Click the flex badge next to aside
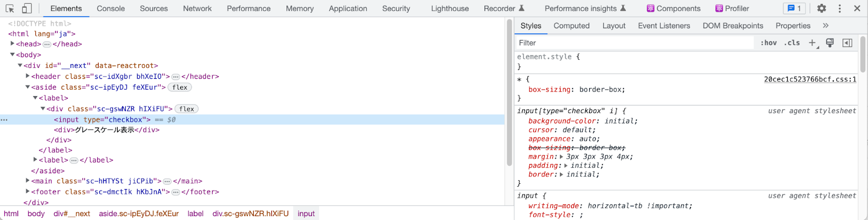868x220 pixels. click(180, 87)
